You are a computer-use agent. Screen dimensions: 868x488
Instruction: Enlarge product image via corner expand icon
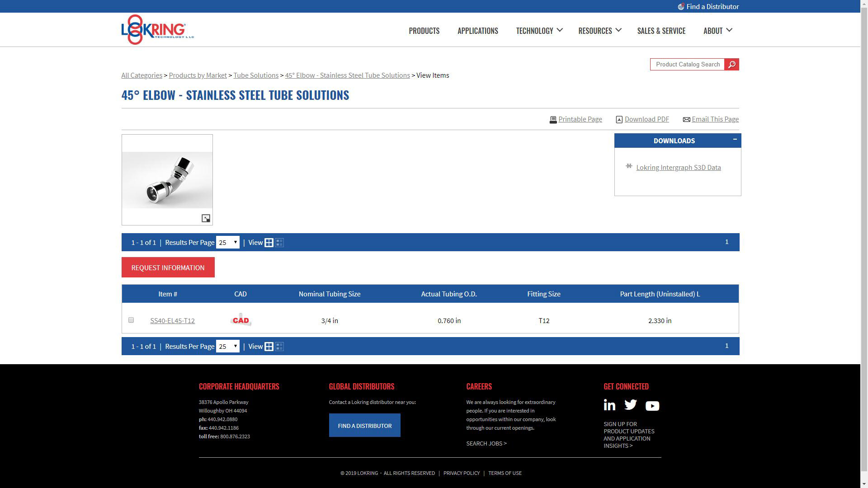206,219
